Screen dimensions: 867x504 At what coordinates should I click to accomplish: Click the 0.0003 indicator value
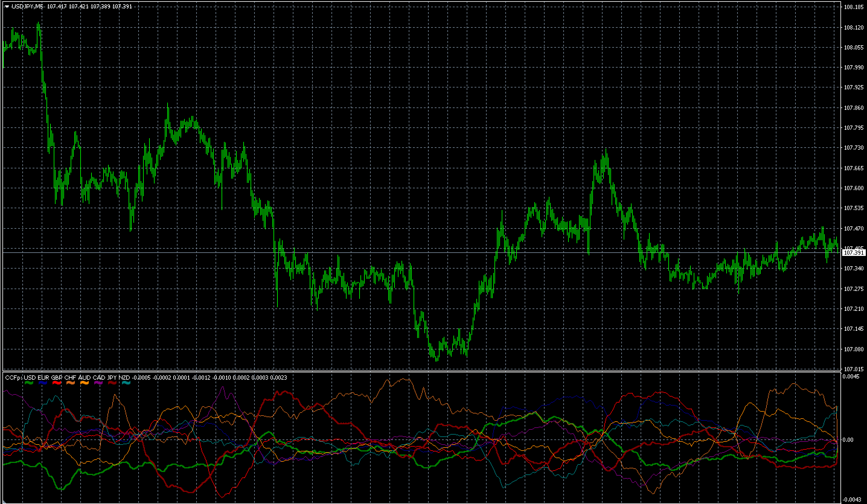tap(260, 378)
